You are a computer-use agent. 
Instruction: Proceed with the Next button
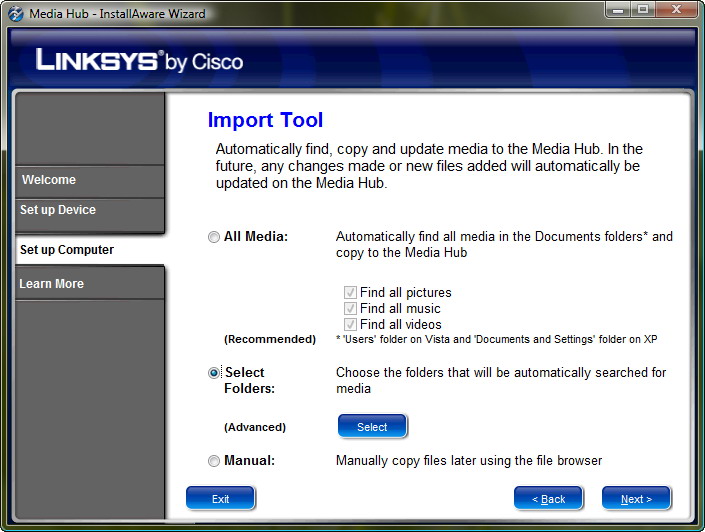coord(636,499)
